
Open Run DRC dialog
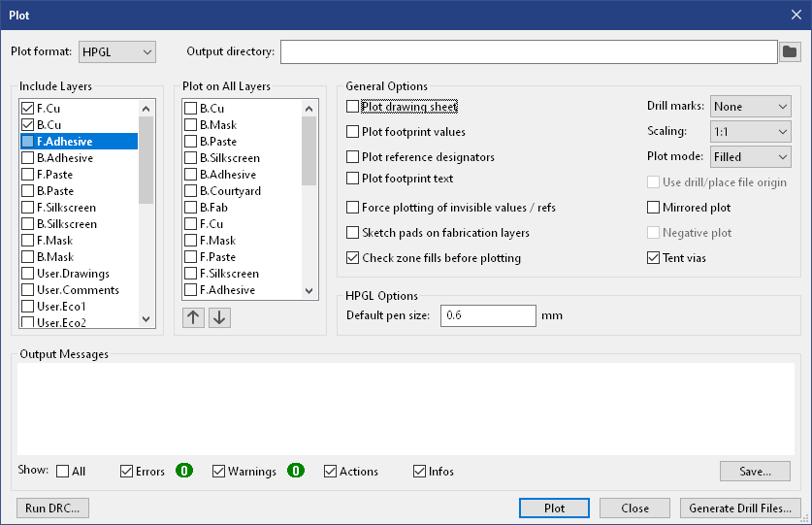pyautogui.click(x=52, y=509)
